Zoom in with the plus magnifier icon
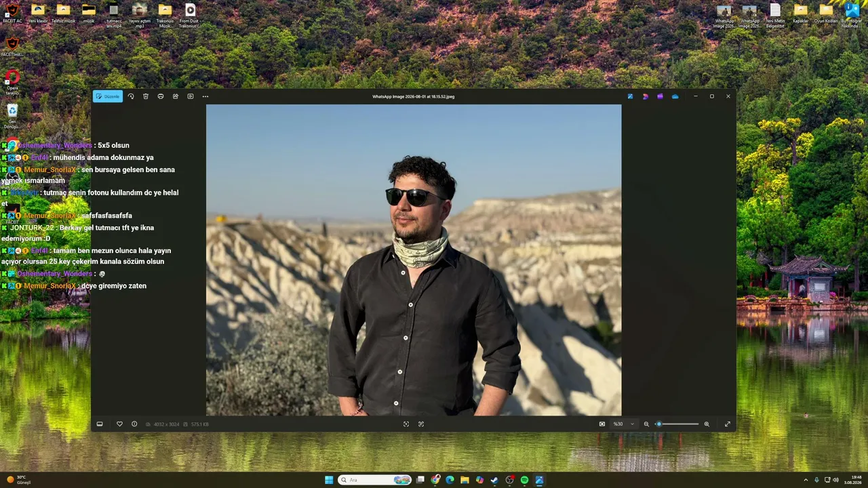Image resolution: width=868 pixels, height=488 pixels. pyautogui.click(x=707, y=424)
